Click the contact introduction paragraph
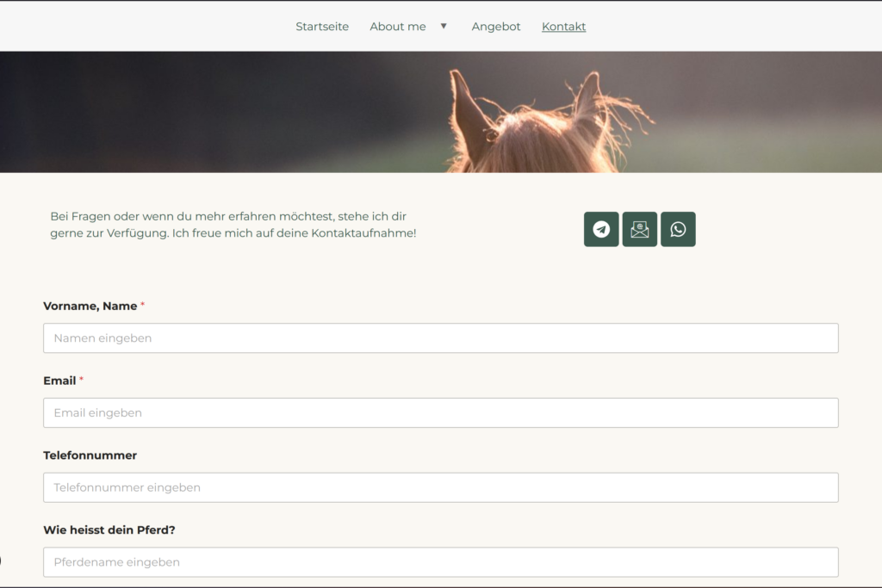The height and width of the screenshot is (588, 882). coord(233,224)
